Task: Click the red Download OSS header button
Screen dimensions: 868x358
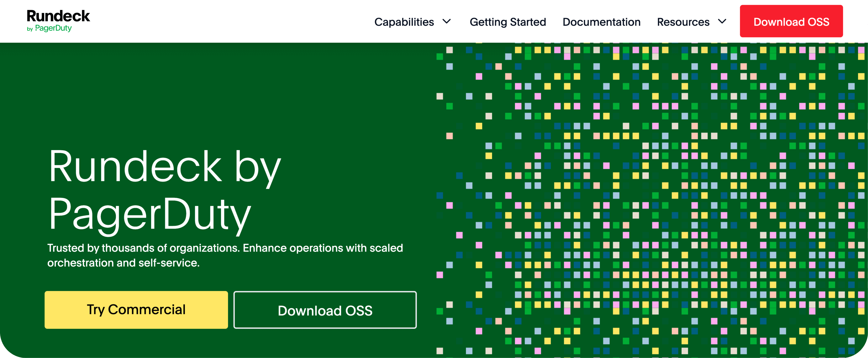Action: point(792,21)
